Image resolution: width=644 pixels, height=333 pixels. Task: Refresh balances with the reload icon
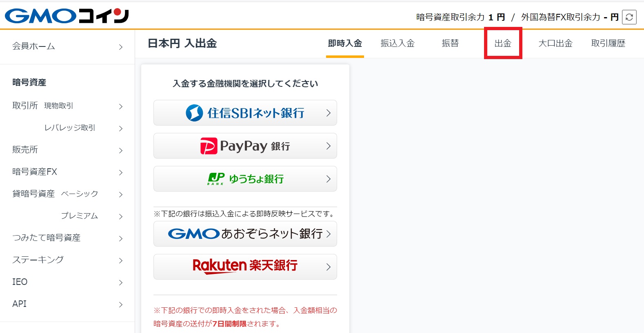(629, 17)
